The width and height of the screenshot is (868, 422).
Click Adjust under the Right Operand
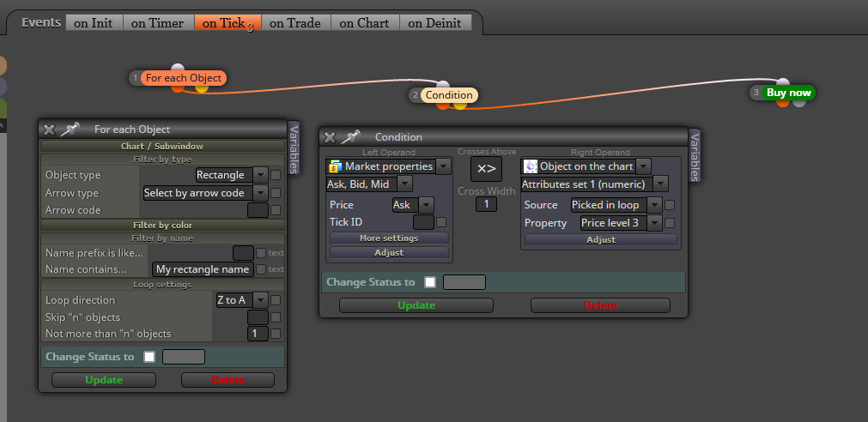[x=601, y=240]
